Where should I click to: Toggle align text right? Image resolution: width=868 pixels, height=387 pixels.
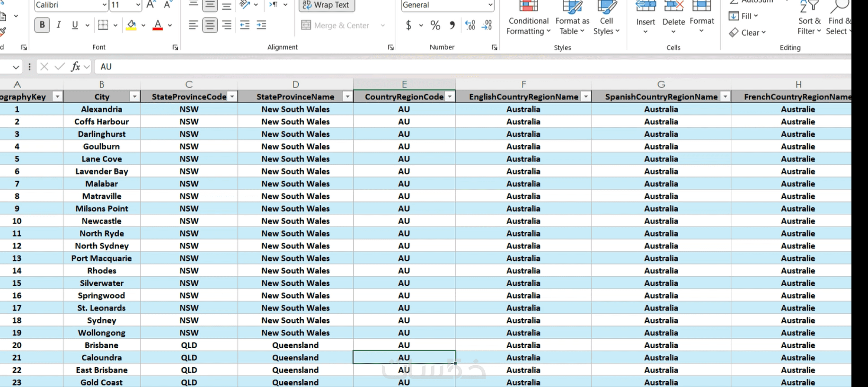pyautogui.click(x=227, y=25)
